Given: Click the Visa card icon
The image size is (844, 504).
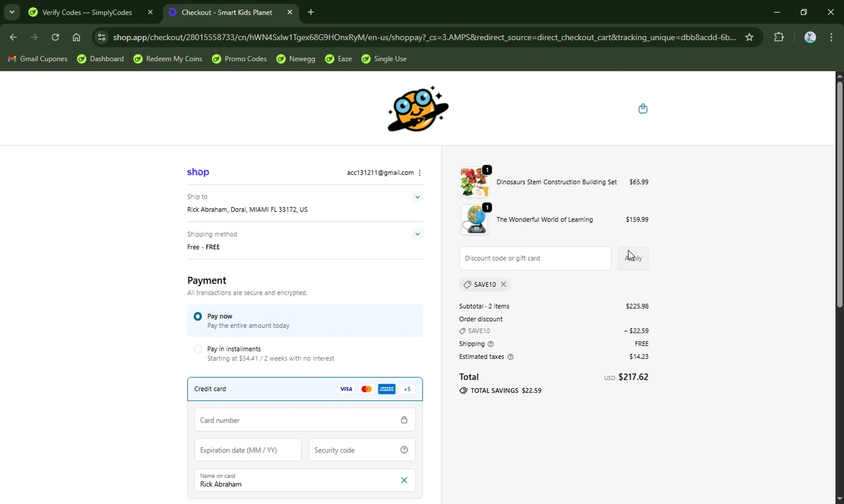Looking at the screenshot, I should 346,389.
